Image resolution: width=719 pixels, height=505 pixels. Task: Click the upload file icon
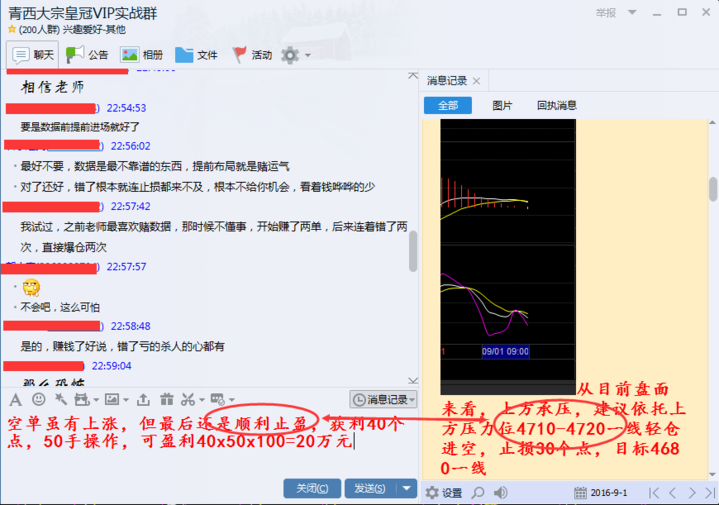pyautogui.click(x=143, y=400)
